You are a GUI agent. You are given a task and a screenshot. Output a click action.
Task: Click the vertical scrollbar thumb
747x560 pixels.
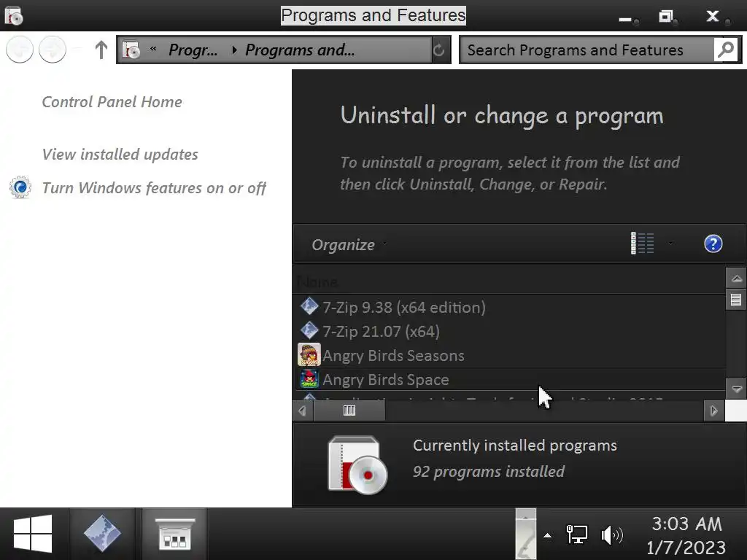(x=737, y=300)
